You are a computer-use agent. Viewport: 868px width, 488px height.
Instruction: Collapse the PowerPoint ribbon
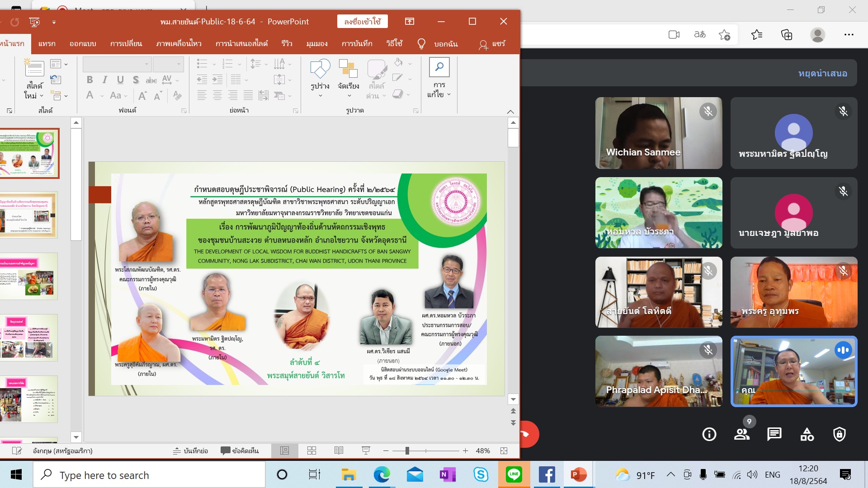(510, 112)
